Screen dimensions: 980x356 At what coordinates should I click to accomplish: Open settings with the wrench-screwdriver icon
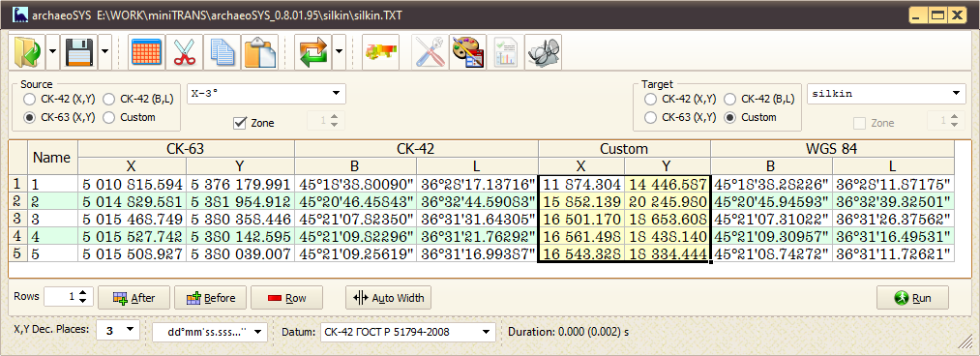coord(430,52)
